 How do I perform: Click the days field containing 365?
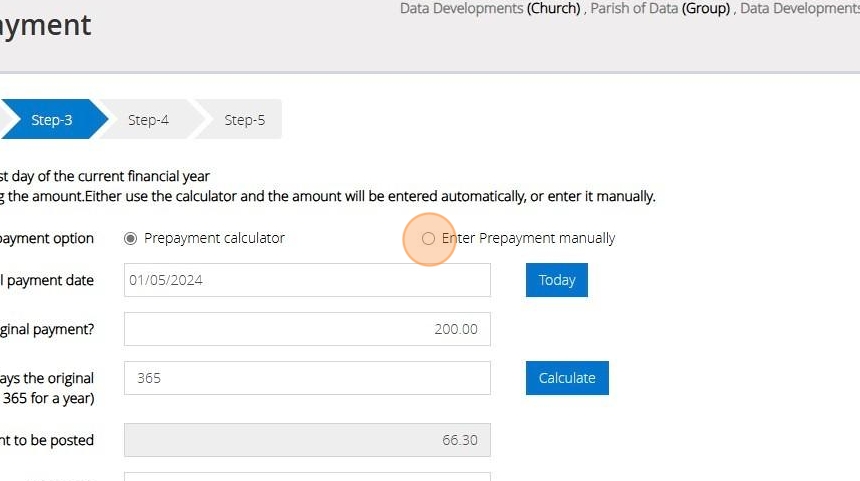[x=307, y=378]
